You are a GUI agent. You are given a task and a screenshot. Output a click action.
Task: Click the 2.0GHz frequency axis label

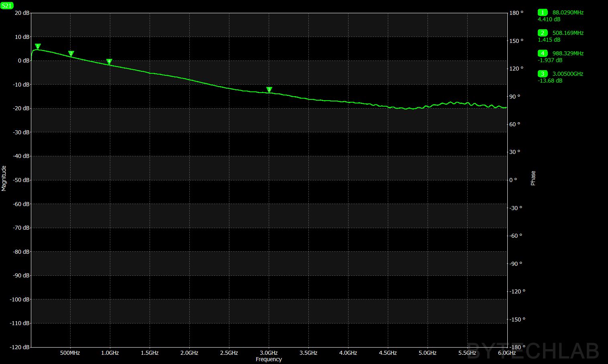(189, 353)
